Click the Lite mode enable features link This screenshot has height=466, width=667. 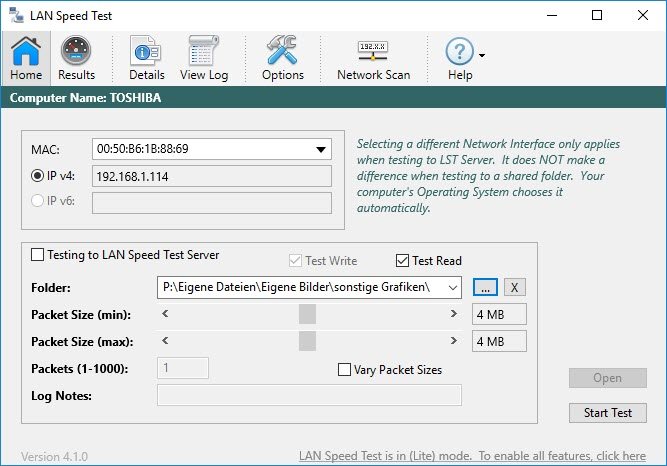click(x=472, y=456)
